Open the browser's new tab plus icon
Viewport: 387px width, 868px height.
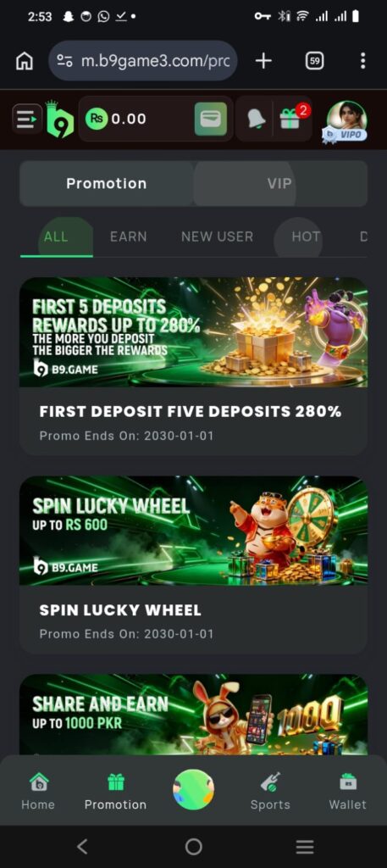[x=263, y=61]
